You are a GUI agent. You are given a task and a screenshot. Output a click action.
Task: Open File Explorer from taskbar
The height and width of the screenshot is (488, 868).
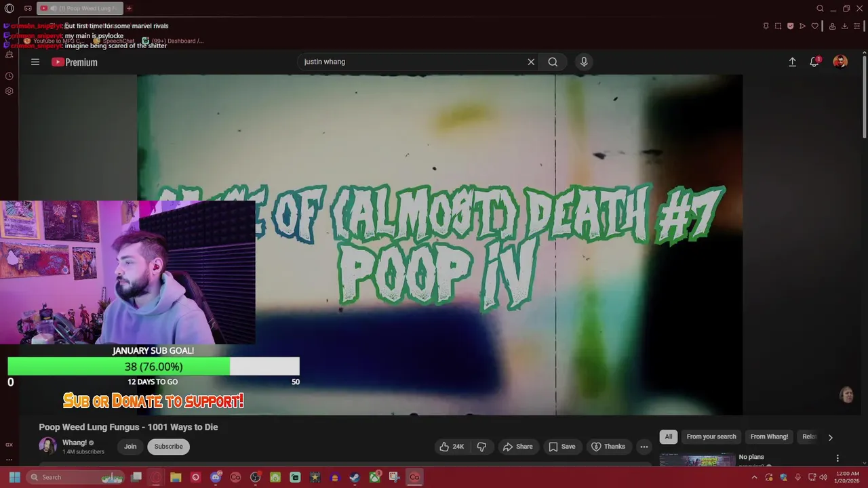point(176,477)
